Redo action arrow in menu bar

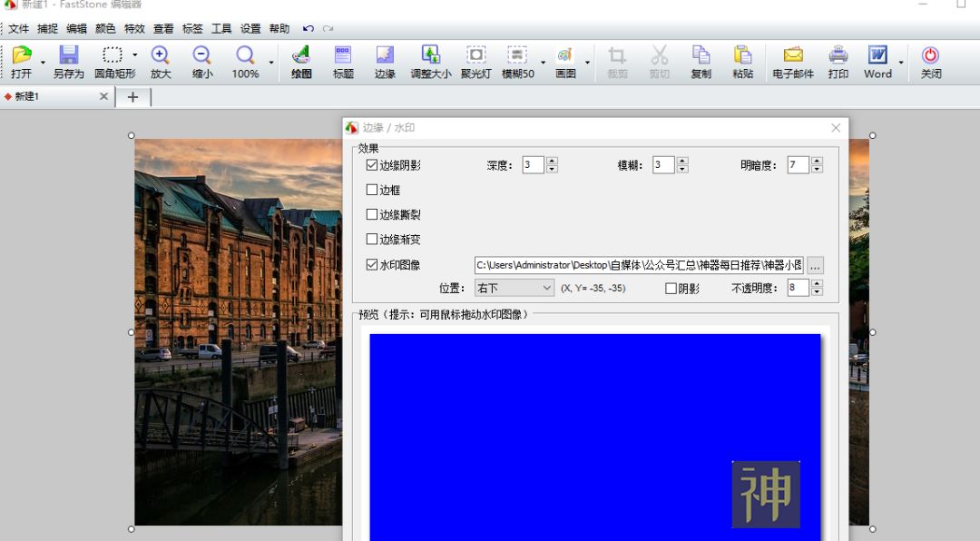(328, 29)
